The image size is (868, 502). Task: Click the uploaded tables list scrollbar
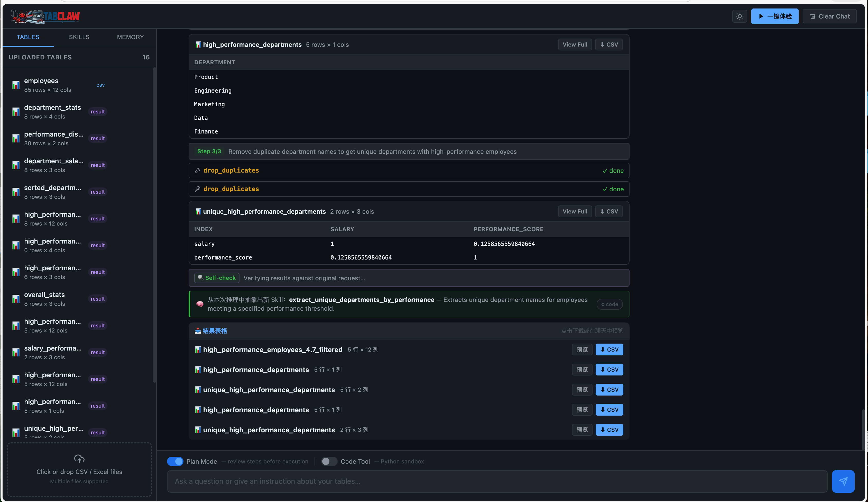coord(154,224)
